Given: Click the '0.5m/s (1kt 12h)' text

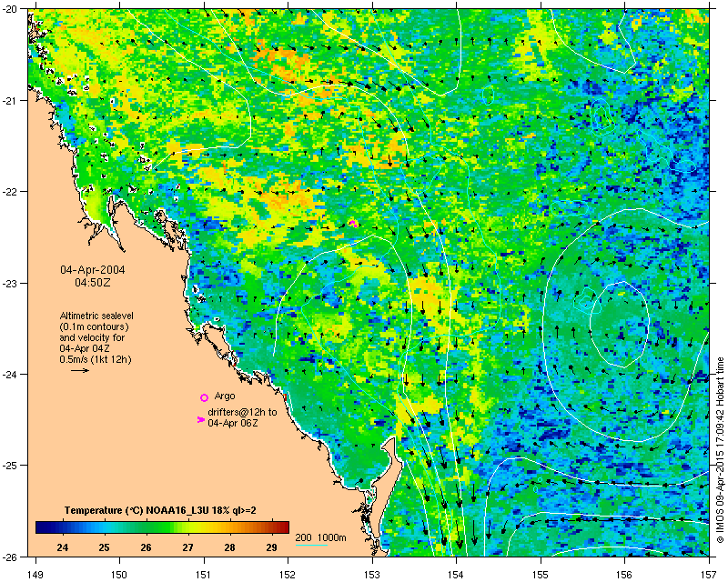Looking at the screenshot, I should pyautogui.click(x=96, y=359).
